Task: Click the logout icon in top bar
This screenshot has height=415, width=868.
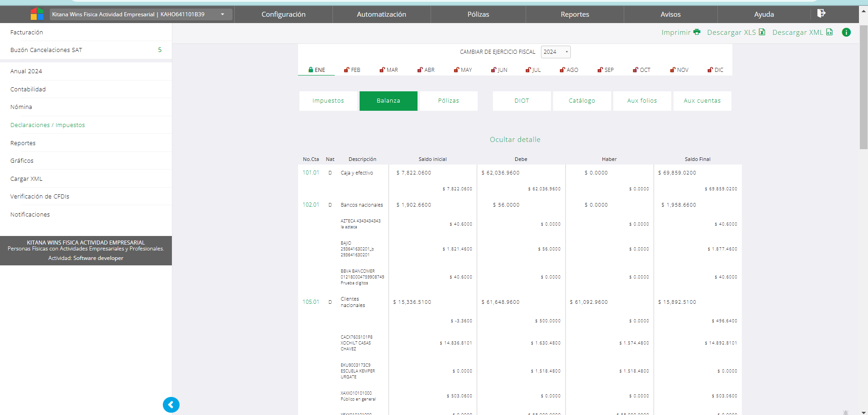Action: [821, 14]
